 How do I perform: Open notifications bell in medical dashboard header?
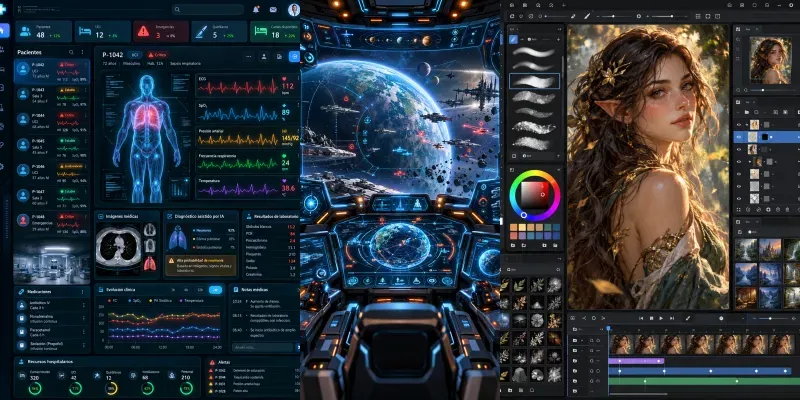coord(256,9)
